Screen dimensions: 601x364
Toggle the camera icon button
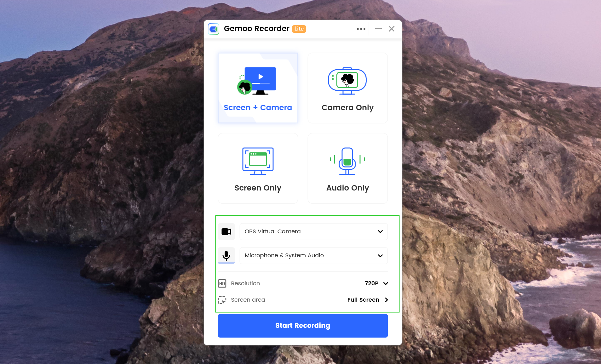[226, 231]
